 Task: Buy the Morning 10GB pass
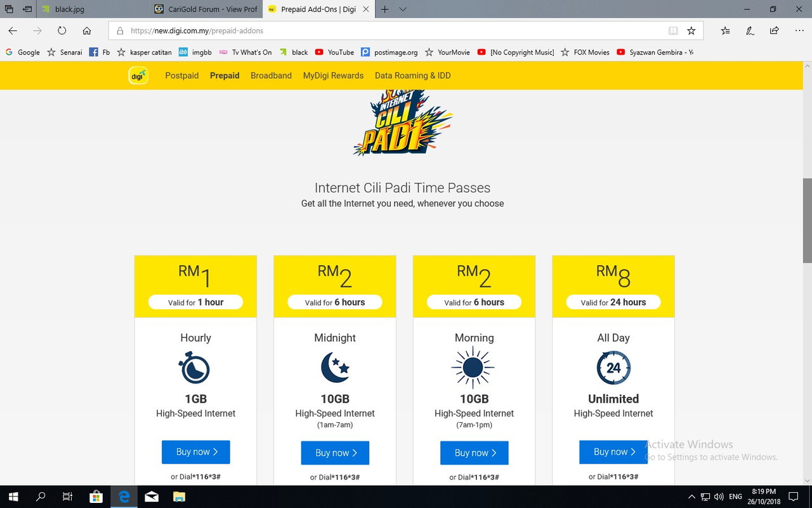[x=475, y=453]
